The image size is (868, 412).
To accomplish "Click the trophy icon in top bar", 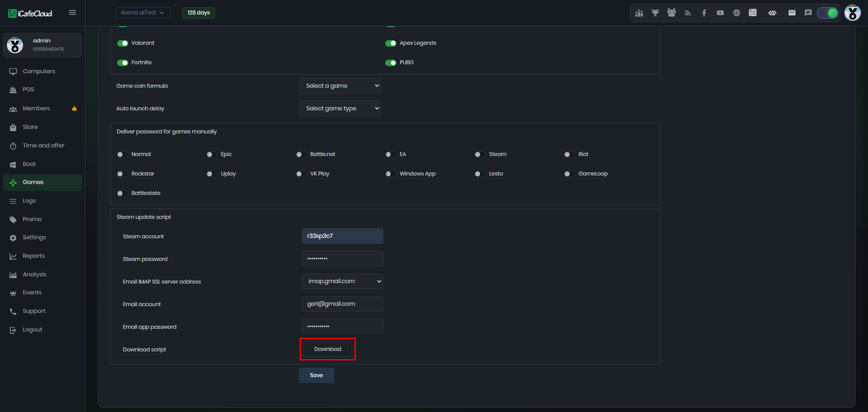I will pos(655,13).
